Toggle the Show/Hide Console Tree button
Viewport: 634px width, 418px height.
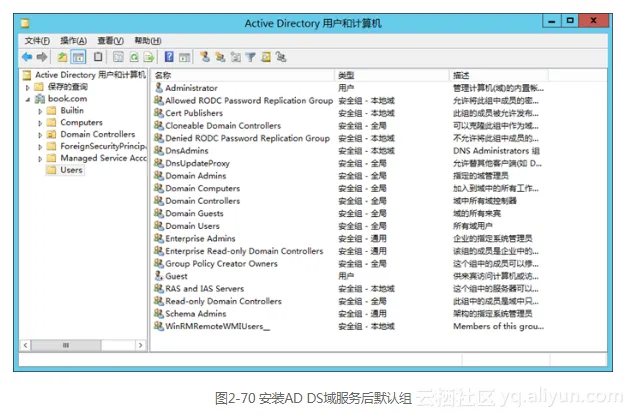(x=78, y=57)
